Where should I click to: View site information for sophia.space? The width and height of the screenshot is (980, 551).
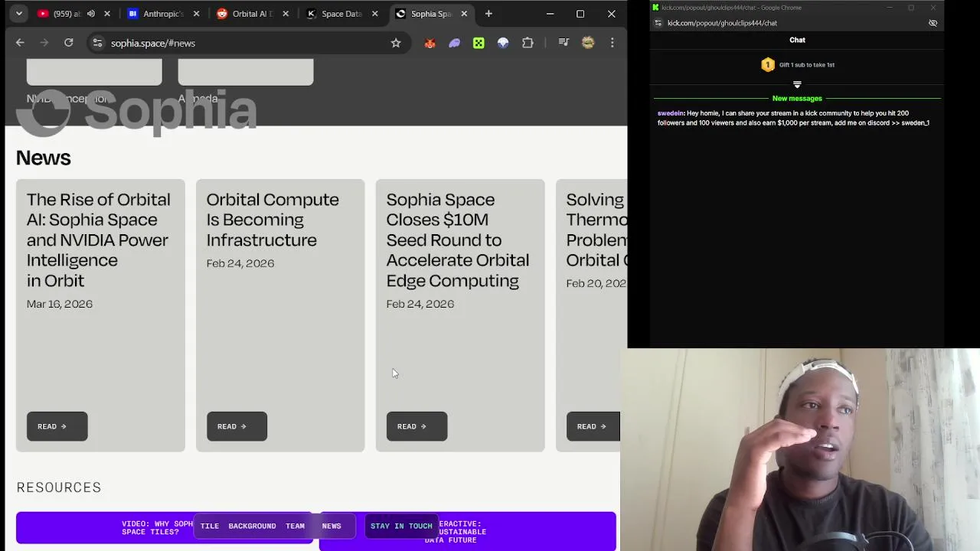97,43
